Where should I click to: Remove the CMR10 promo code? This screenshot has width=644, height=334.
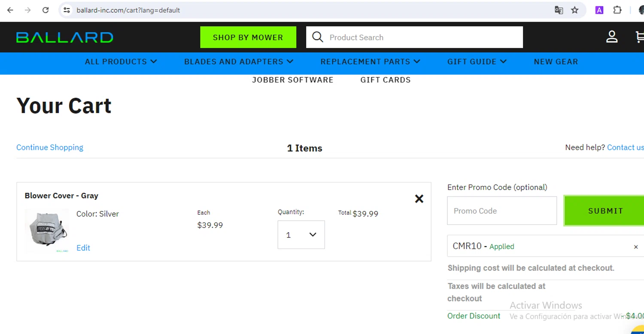[636, 247]
